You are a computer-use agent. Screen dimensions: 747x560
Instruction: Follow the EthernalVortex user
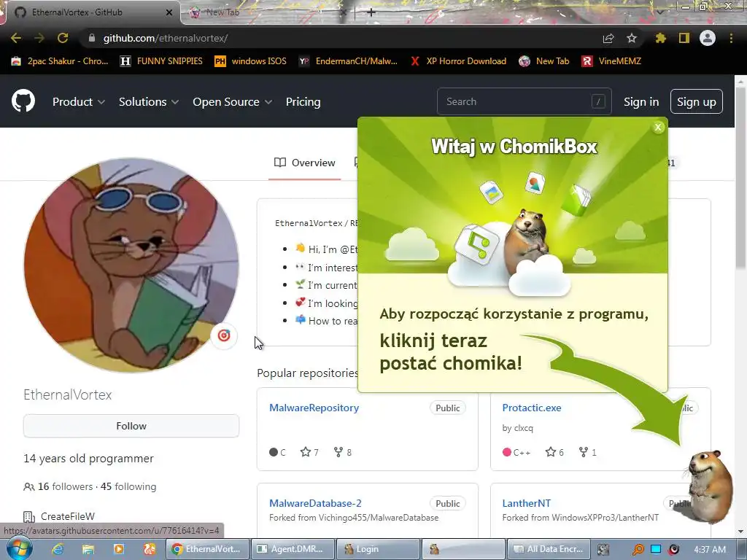131,426
